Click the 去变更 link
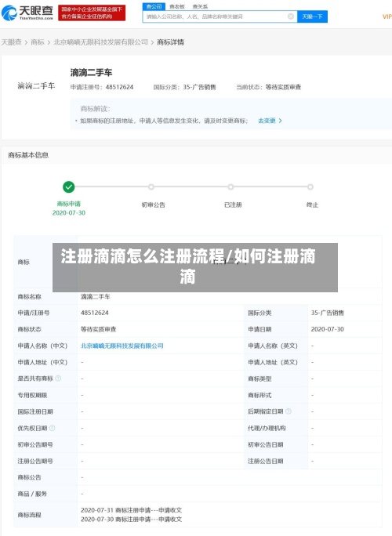392x536 pixels. [267, 121]
